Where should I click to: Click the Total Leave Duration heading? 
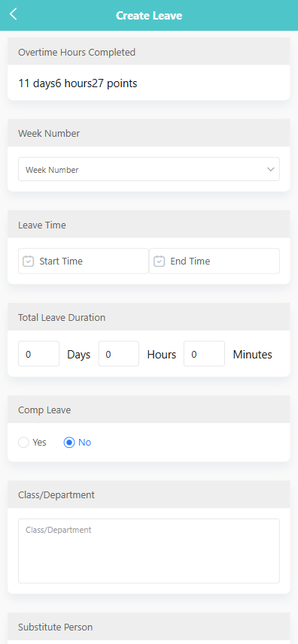point(62,317)
